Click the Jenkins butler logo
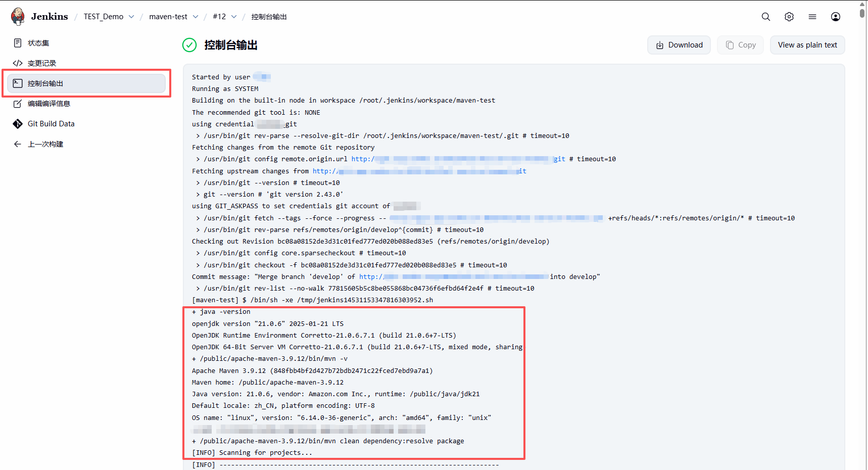The image size is (868, 470). (18, 16)
